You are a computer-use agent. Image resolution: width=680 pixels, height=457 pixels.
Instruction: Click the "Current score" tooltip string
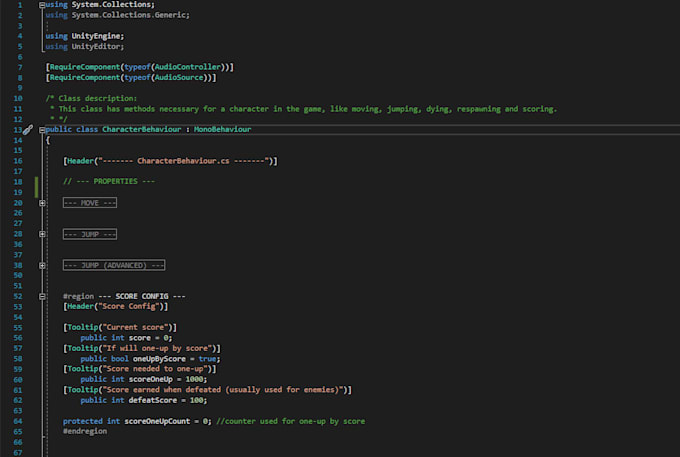point(135,327)
